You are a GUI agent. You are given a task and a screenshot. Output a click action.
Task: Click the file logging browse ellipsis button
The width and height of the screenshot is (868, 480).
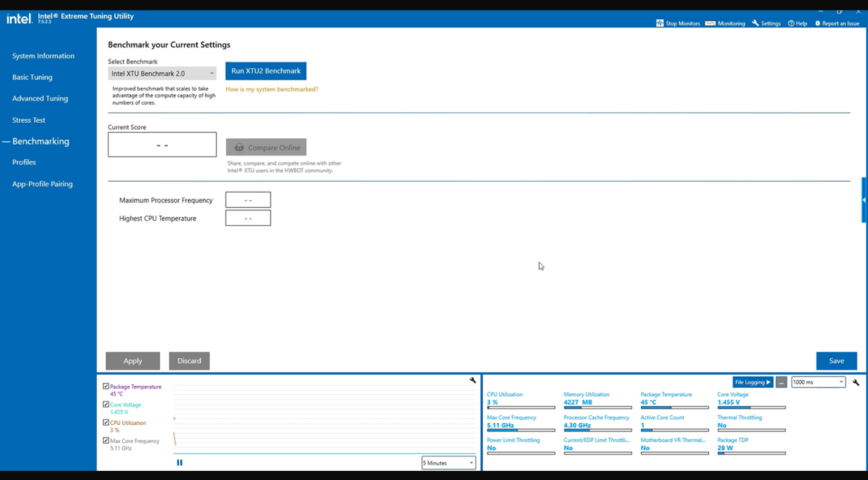click(782, 383)
